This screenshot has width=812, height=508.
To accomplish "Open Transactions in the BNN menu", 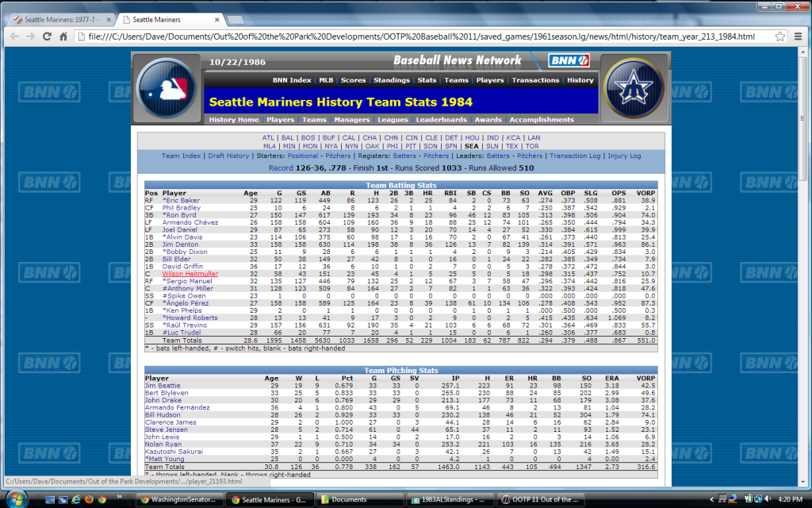I will [x=535, y=80].
